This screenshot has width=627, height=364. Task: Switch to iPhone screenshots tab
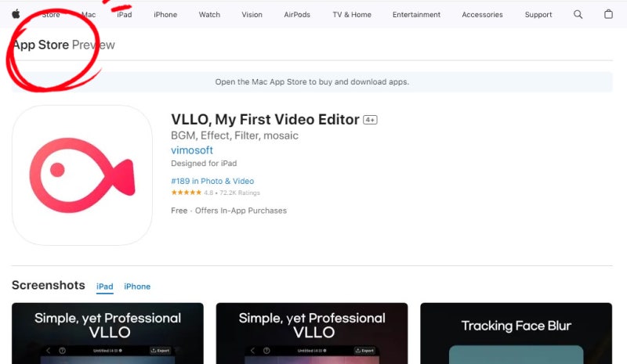click(x=137, y=287)
